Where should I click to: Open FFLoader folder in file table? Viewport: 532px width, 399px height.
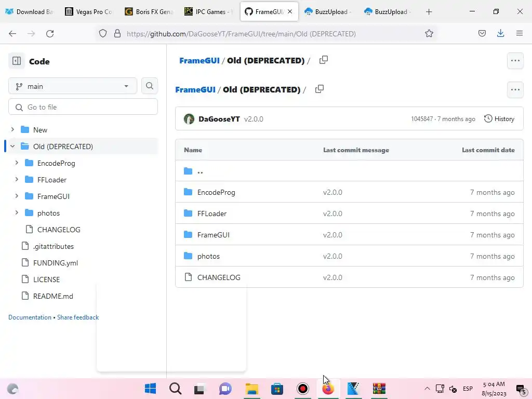pyautogui.click(x=212, y=214)
